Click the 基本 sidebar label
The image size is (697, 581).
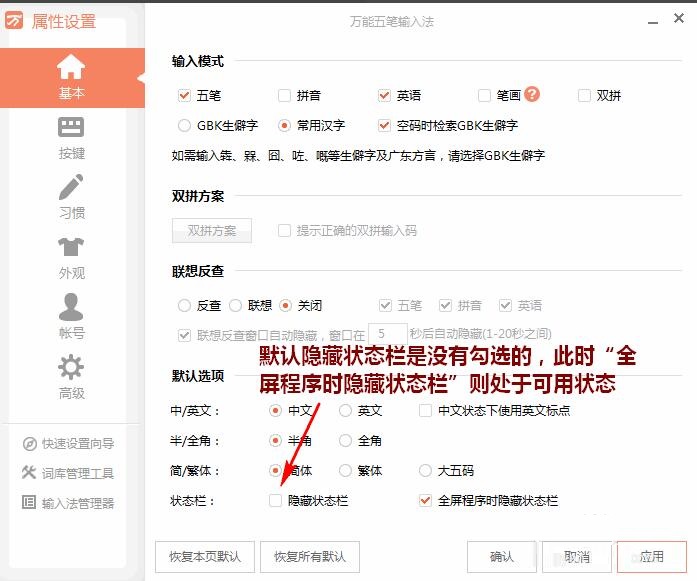pyautogui.click(x=72, y=92)
